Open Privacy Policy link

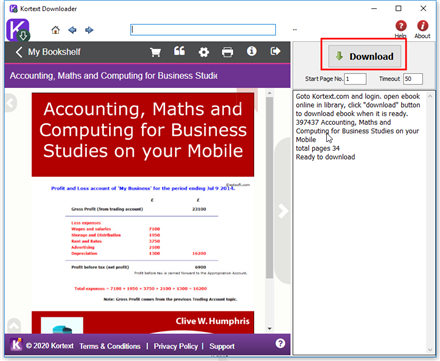click(x=176, y=346)
